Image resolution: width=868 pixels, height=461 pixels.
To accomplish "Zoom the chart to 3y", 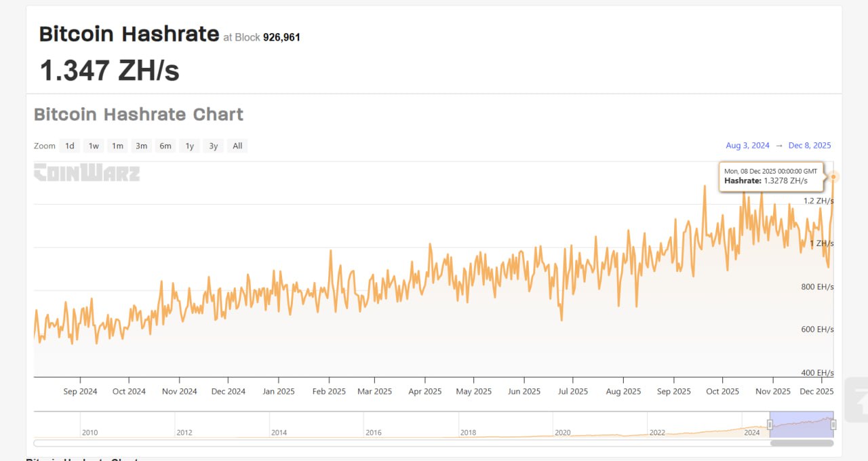I will [213, 146].
